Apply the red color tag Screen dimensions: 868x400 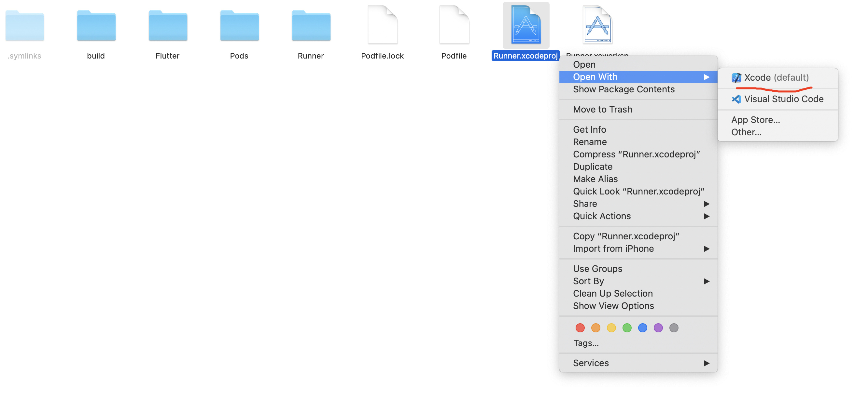(x=580, y=327)
